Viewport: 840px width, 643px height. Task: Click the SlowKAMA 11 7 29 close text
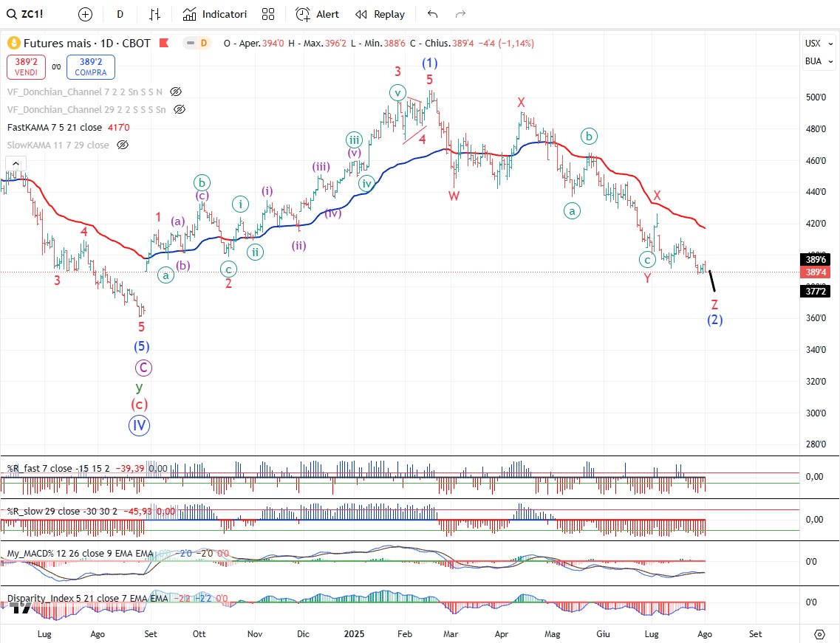click(58, 145)
